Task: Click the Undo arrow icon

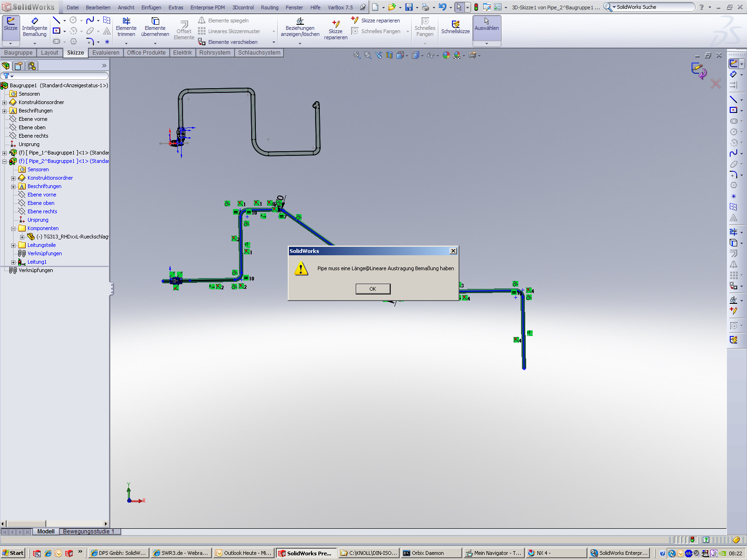Action: point(442,7)
